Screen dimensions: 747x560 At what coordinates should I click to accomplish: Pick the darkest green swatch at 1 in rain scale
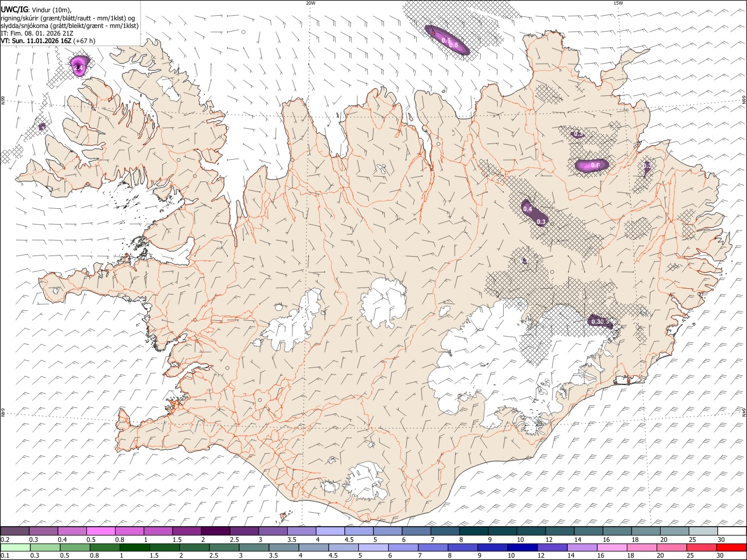135,547
